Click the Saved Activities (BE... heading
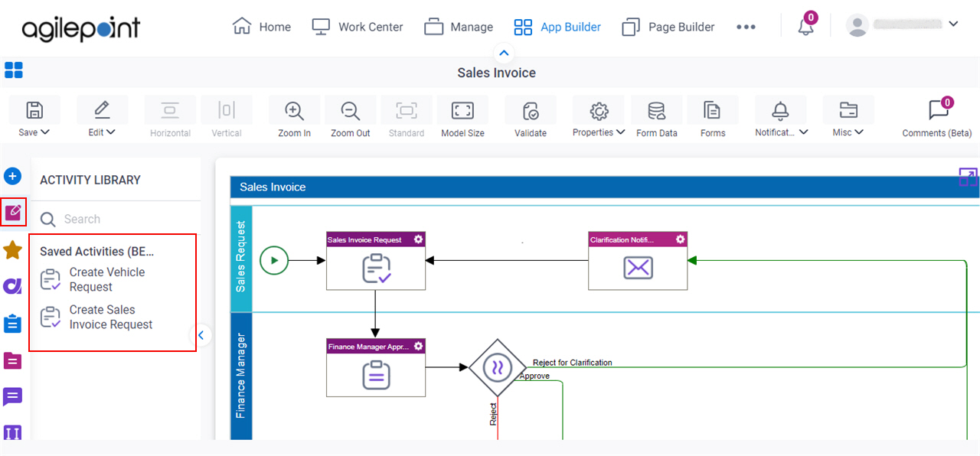The image size is (980, 456). pos(97,251)
